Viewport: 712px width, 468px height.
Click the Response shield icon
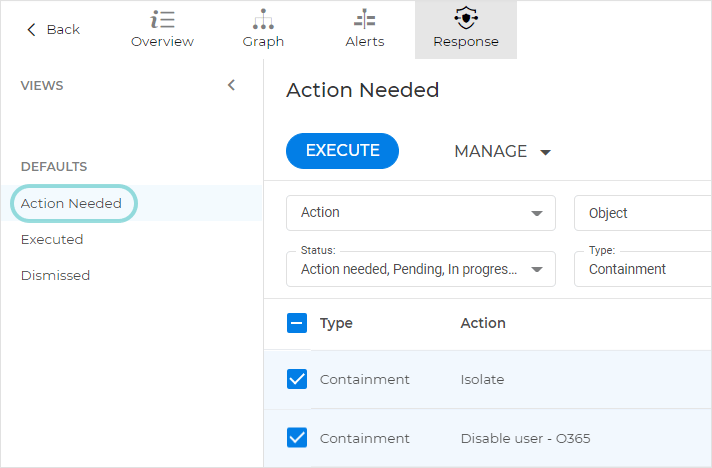[466, 19]
